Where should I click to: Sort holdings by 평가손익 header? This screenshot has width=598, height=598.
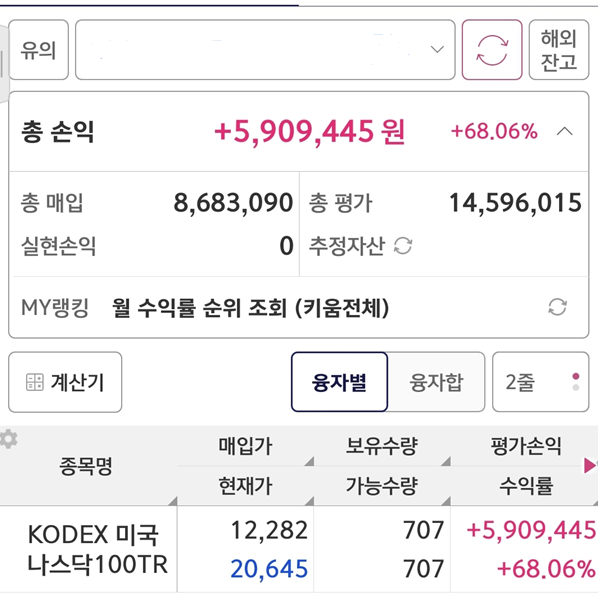525,446
